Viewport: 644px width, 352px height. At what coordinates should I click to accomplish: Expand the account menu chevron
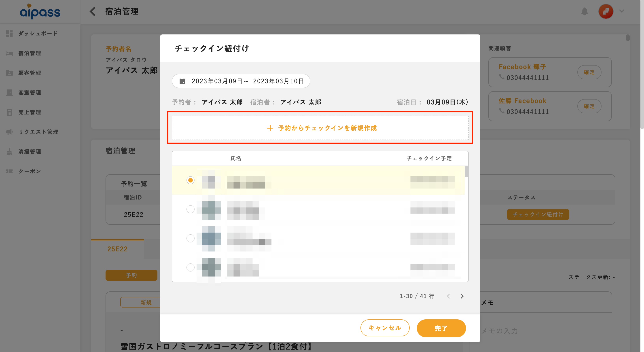(x=622, y=11)
